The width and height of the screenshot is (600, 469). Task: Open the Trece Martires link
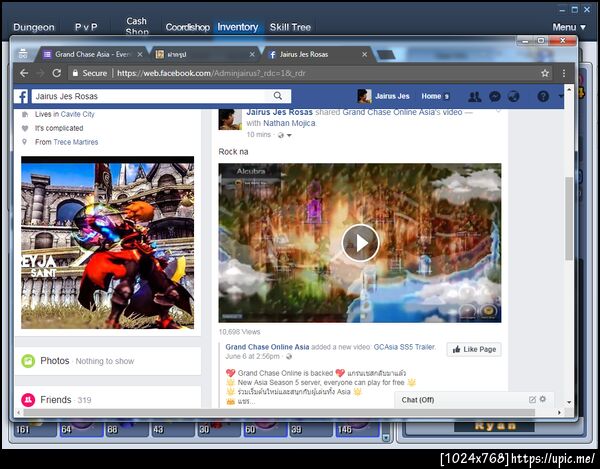pyautogui.click(x=76, y=142)
